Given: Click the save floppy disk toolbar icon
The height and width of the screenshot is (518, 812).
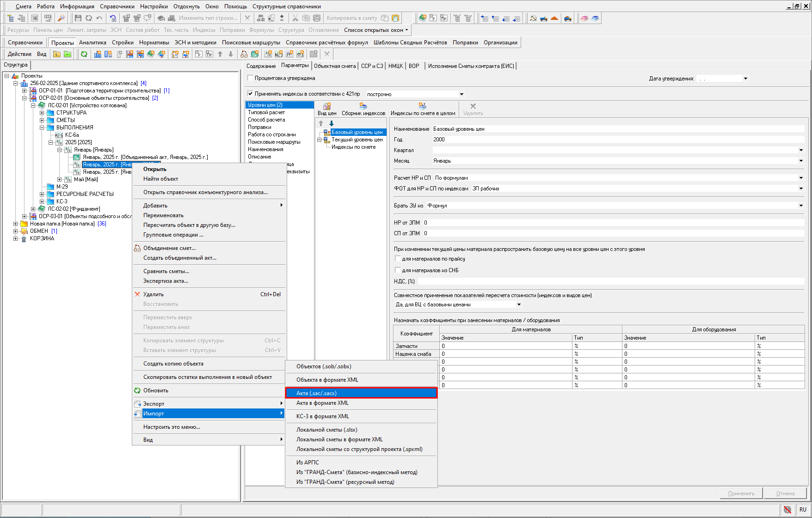Looking at the screenshot, I should (78, 18).
